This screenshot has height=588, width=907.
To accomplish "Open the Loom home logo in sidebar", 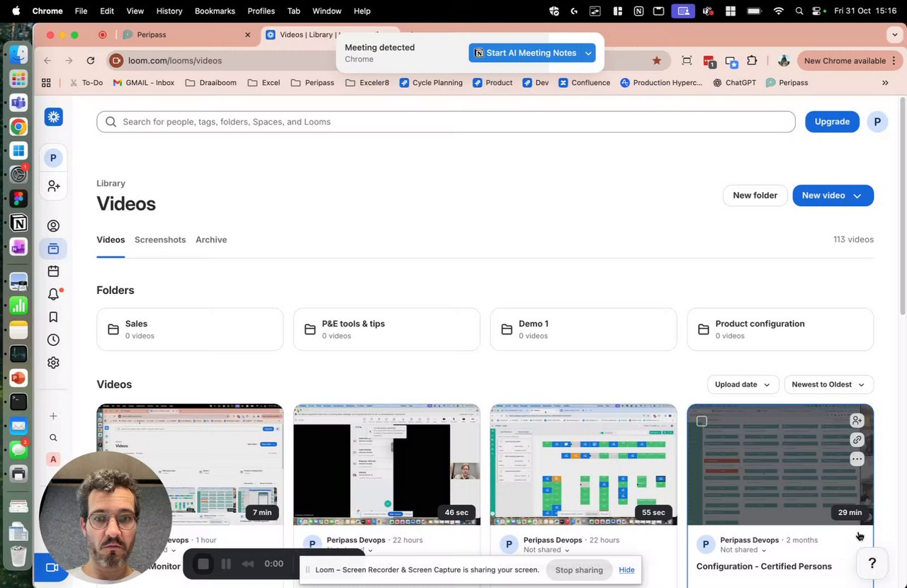I will [x=53, y=117].
